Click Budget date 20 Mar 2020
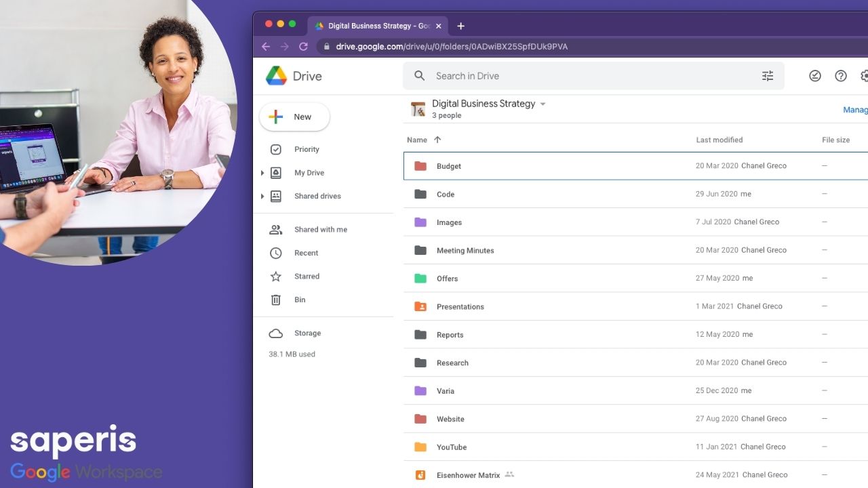Viewport: 868px width, 488px height. pos(717,165)
